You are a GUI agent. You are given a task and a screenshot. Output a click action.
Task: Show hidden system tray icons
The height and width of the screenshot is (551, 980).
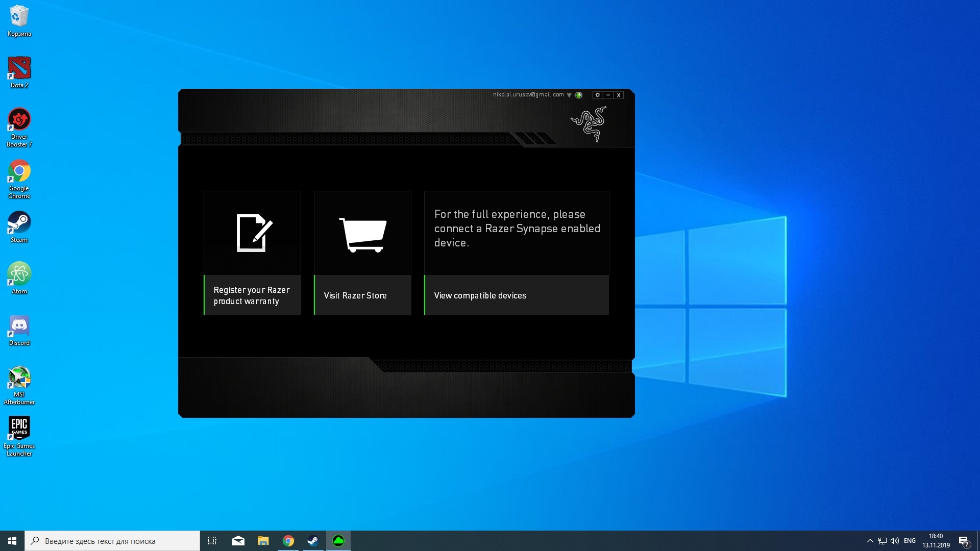pyautogui.click(x=870, y=541)
